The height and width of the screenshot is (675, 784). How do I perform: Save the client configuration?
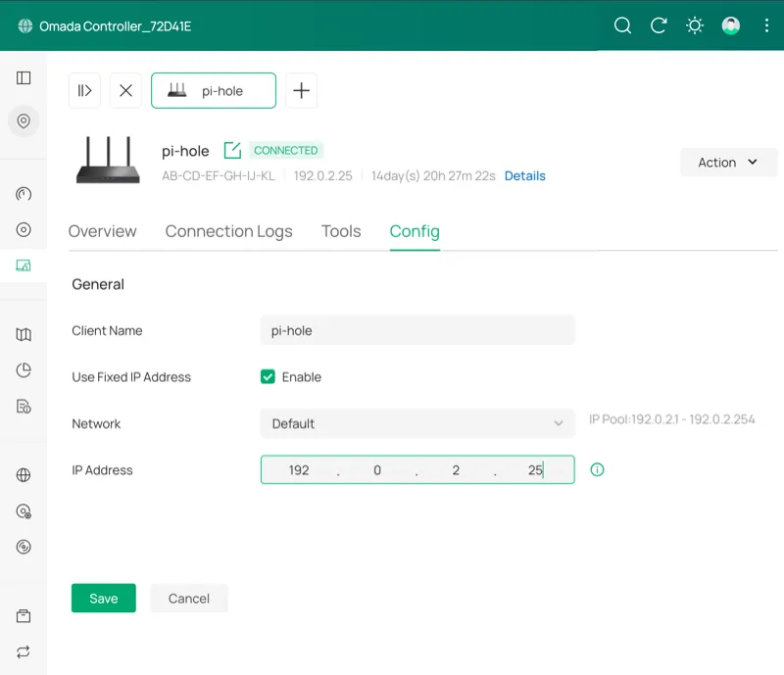tap(103, 598)
